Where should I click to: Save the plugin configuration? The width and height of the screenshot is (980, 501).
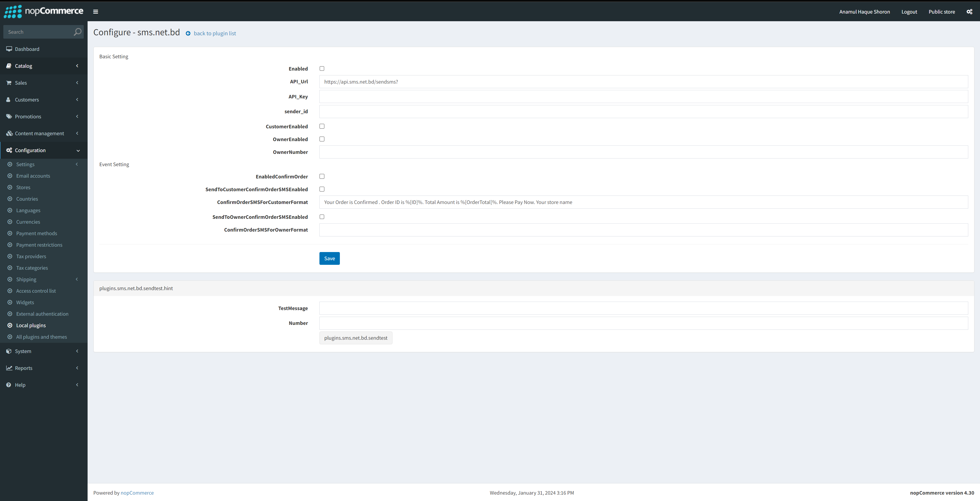coord(329,258)
